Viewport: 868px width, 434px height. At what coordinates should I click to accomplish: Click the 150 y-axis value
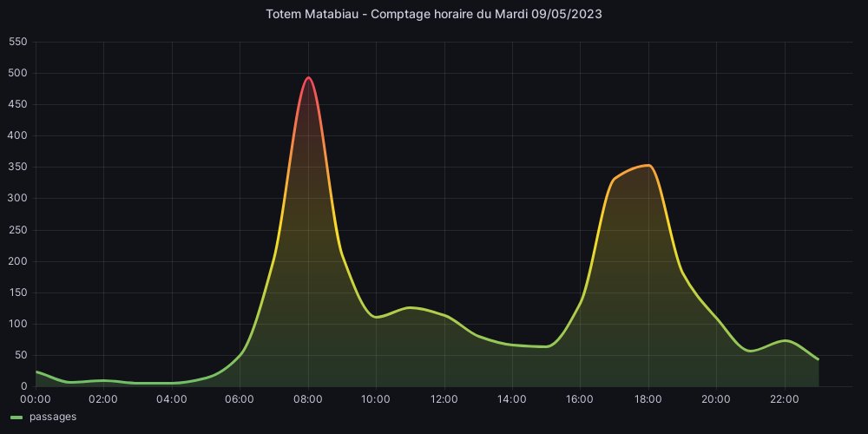point(19,293)
